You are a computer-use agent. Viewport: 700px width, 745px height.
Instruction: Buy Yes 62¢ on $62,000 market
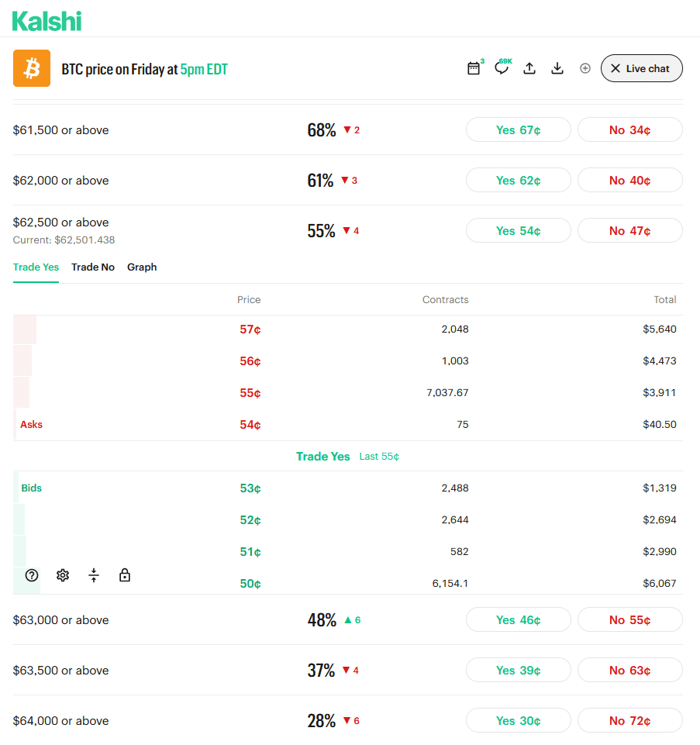[519, 180]
